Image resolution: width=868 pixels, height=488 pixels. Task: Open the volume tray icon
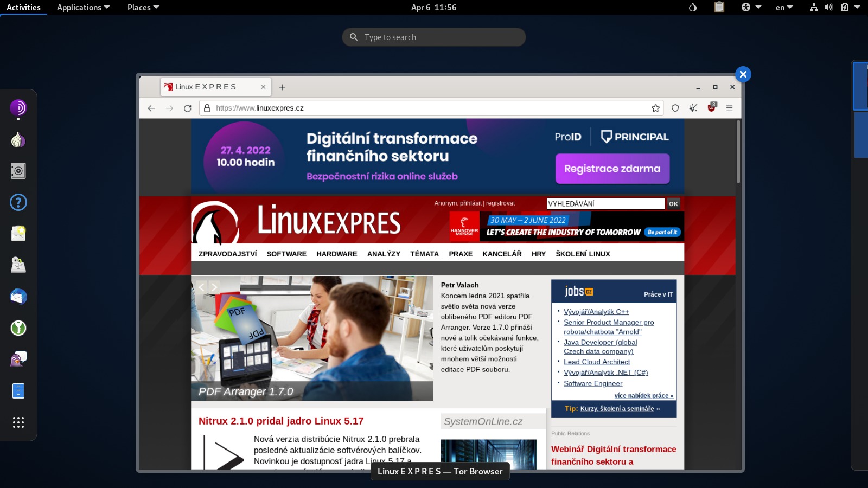click(x=828, y=8)
